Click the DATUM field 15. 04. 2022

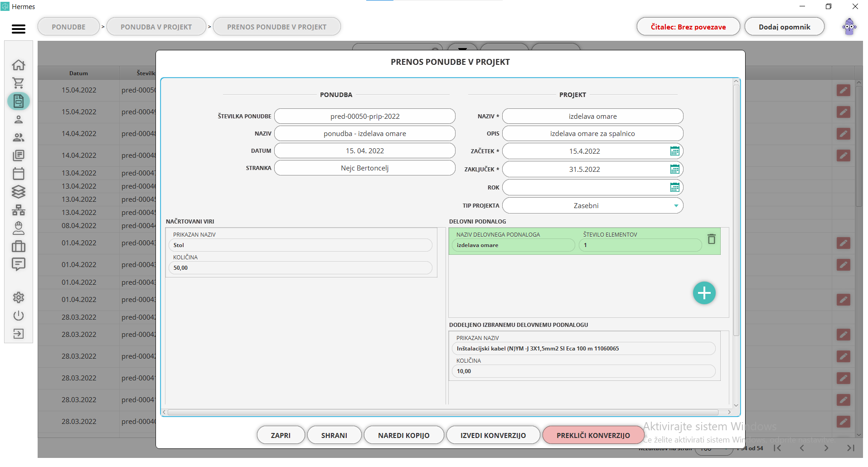[365, 151]
